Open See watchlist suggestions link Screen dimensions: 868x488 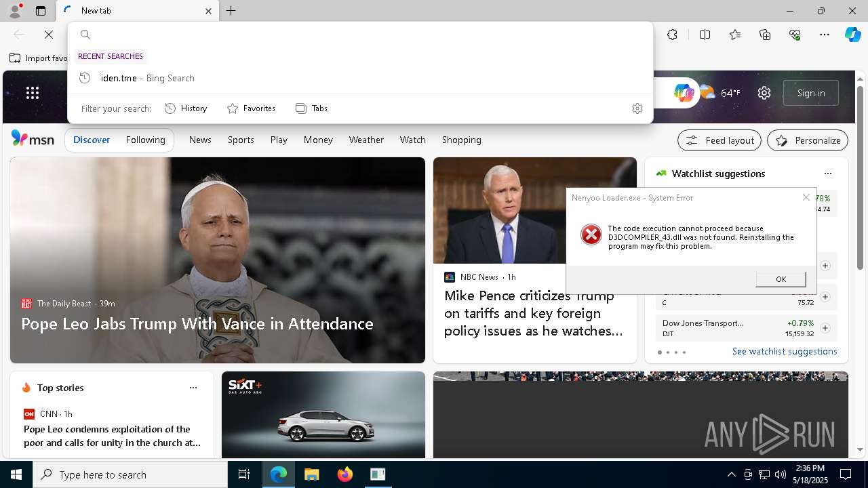pyautogui.click(x=785, y=351)
